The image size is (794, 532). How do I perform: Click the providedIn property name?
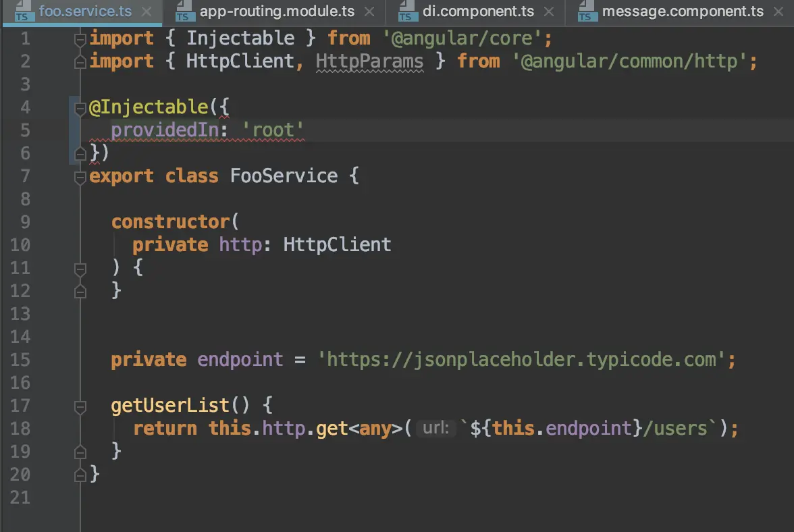(165, 130)
